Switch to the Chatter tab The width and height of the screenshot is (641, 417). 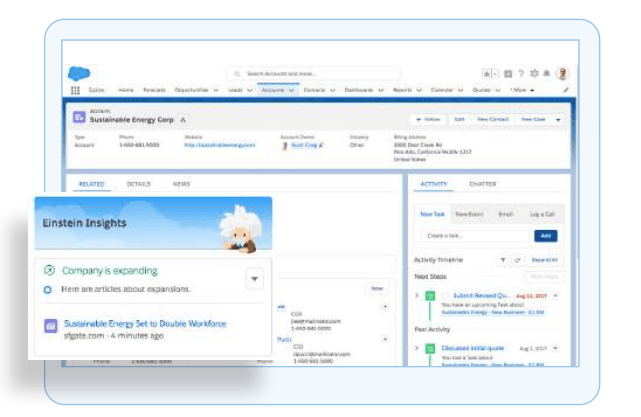click(x=483, y=184)
